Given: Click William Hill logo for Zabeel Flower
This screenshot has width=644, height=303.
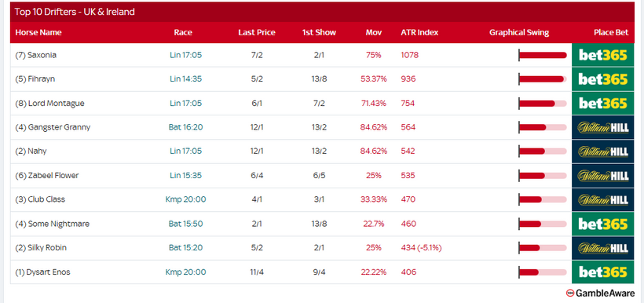Looking at the screenshot, I should point(603,176).
